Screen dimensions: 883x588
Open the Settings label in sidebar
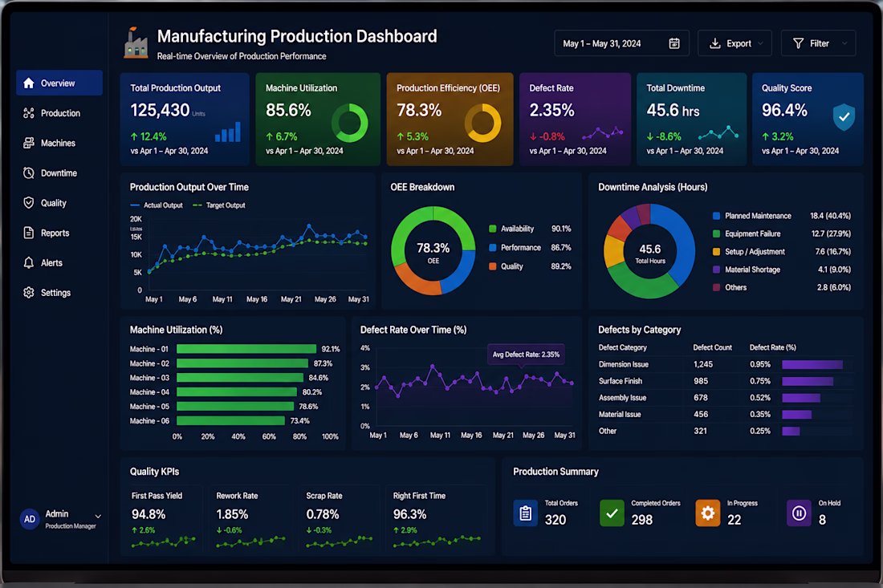click(55, 293)
